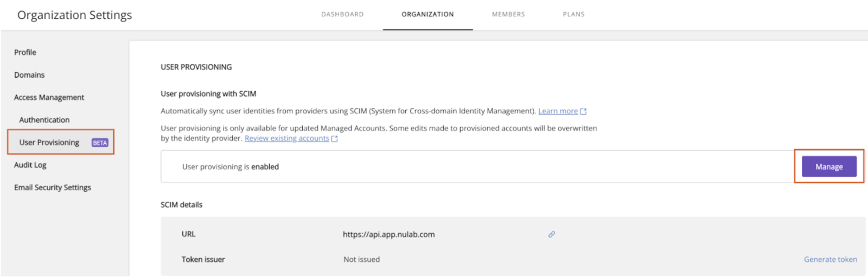Open the Dashboard tab
The image size is (868, 277).
[342, 14]
